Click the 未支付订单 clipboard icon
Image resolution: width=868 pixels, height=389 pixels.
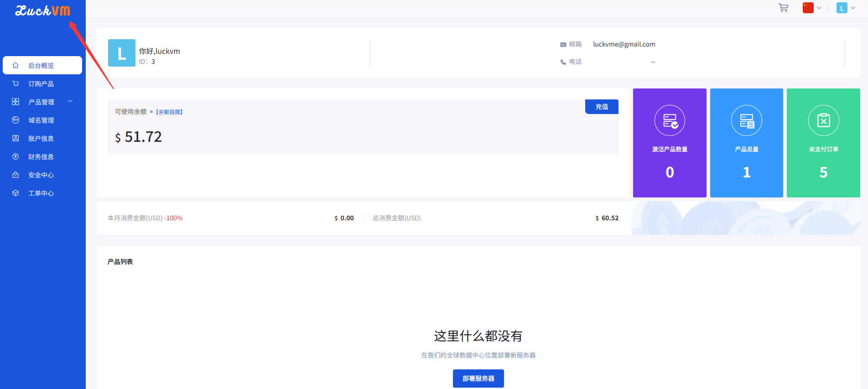coord(823,120)
